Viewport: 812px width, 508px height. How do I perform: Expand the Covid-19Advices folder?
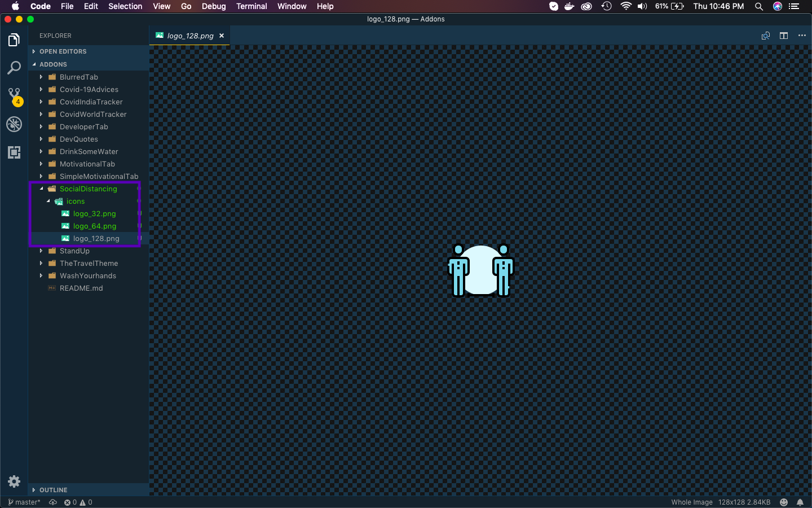coord(89,90)
